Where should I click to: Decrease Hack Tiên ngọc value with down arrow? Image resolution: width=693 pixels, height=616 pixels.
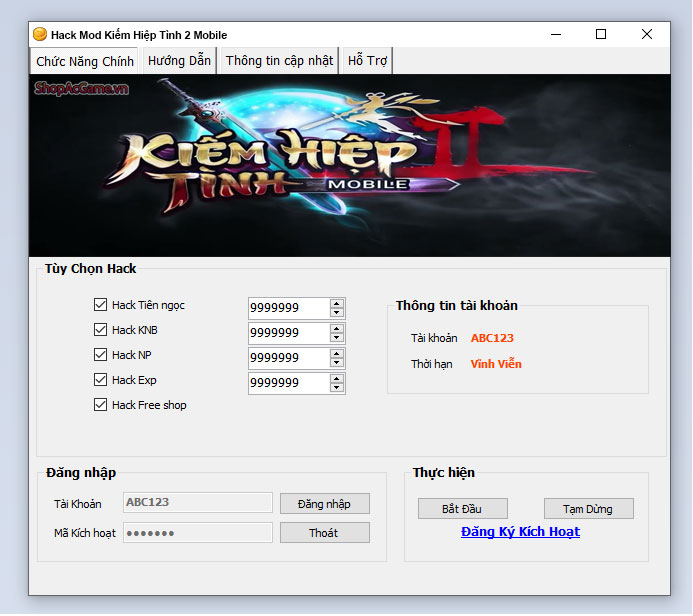pyautogui.click(x=337, y=312)
